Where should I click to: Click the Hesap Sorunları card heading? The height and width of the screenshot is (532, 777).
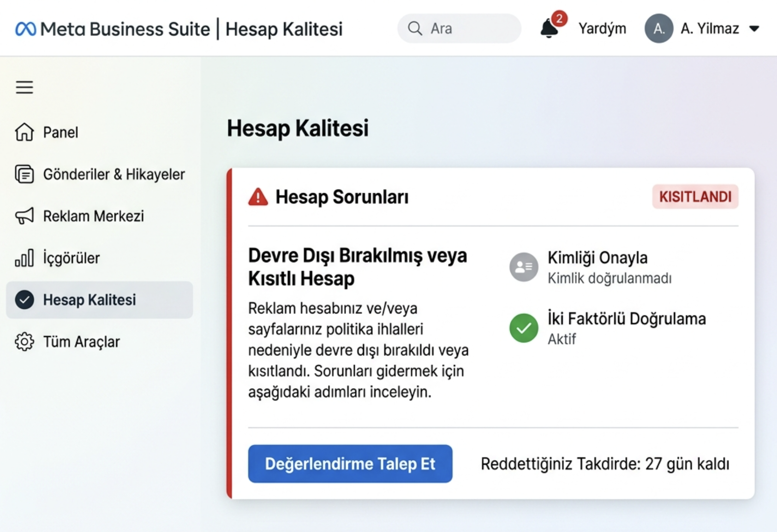[342, 197]
